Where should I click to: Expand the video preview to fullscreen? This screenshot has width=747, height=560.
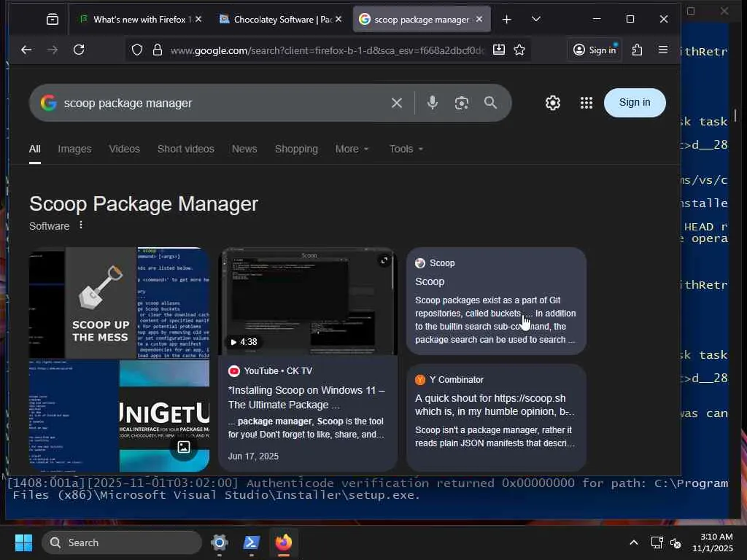point(384,260)
